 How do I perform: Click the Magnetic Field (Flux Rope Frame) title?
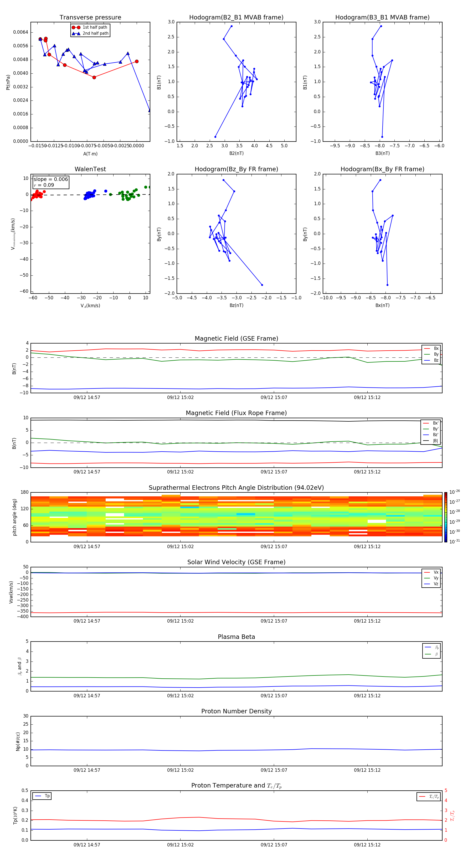click(x=236, y=413)
